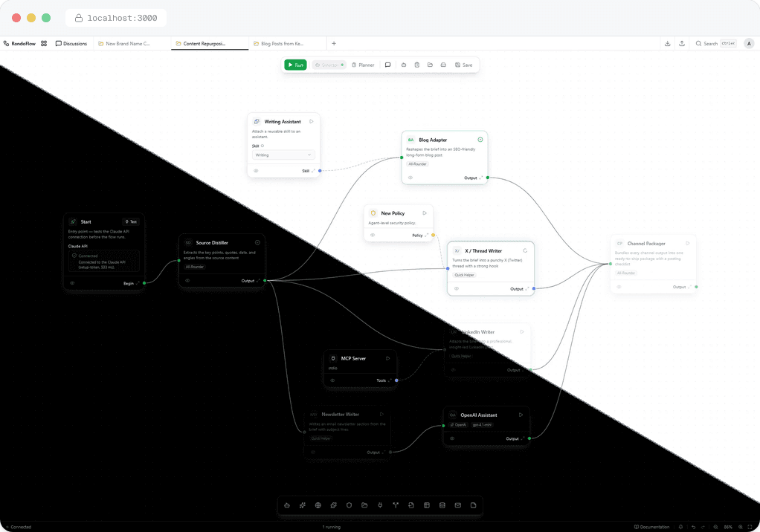Select the mail envelope icon in bottom palette

coord(457,505)
